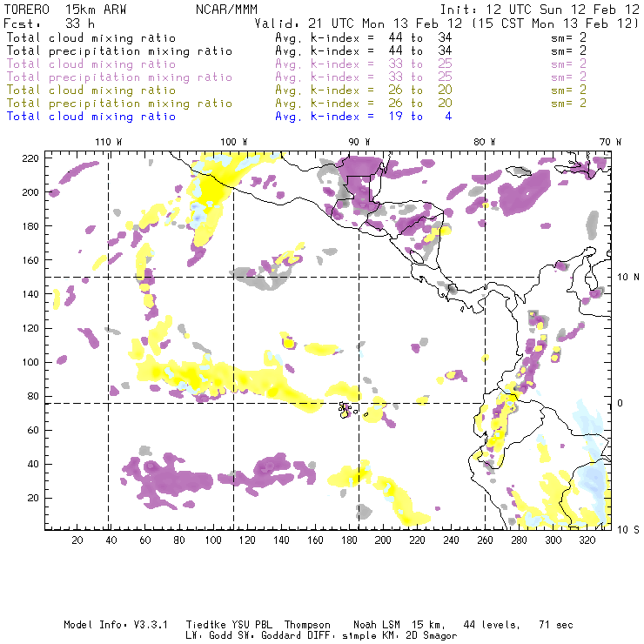
Task: Click the title text "TORERO 15km ARW"
Action: [x=65, y=10]
